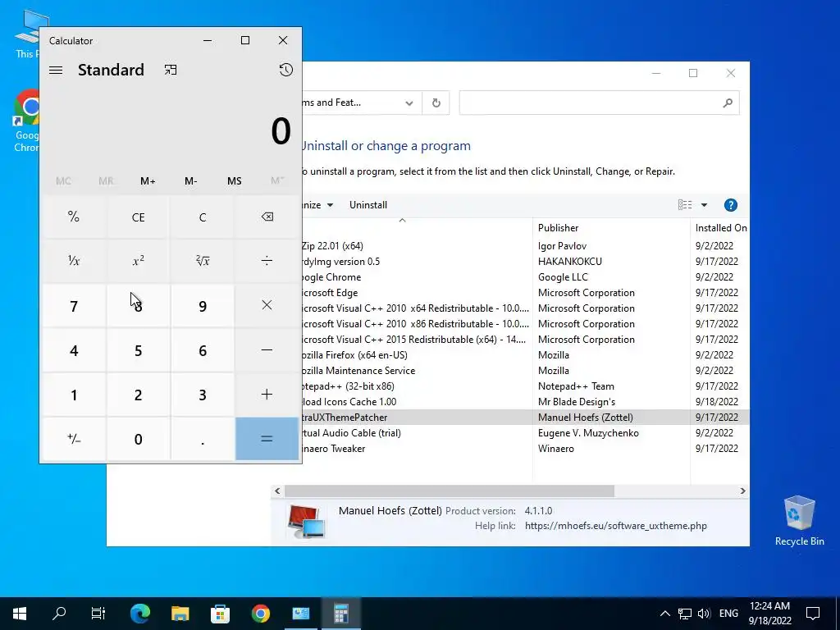Click number 3 key

point(203,395)
